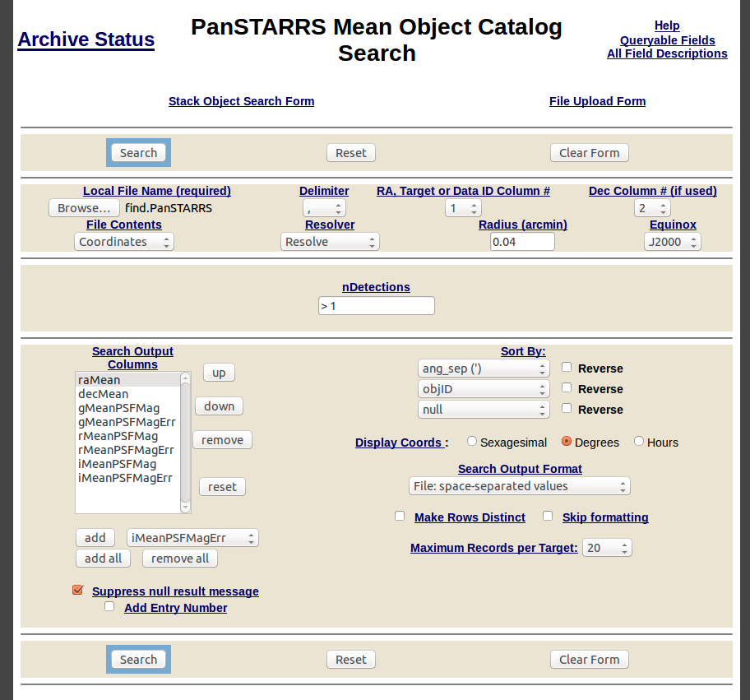Open the Archive Status link

click(86, 39)
